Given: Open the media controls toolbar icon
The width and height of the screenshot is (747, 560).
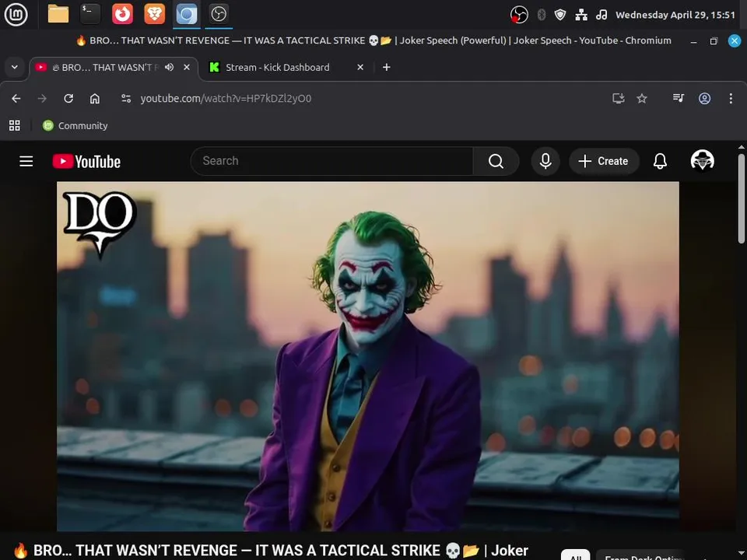Looking at the screenshot, I should coord(679,99).
